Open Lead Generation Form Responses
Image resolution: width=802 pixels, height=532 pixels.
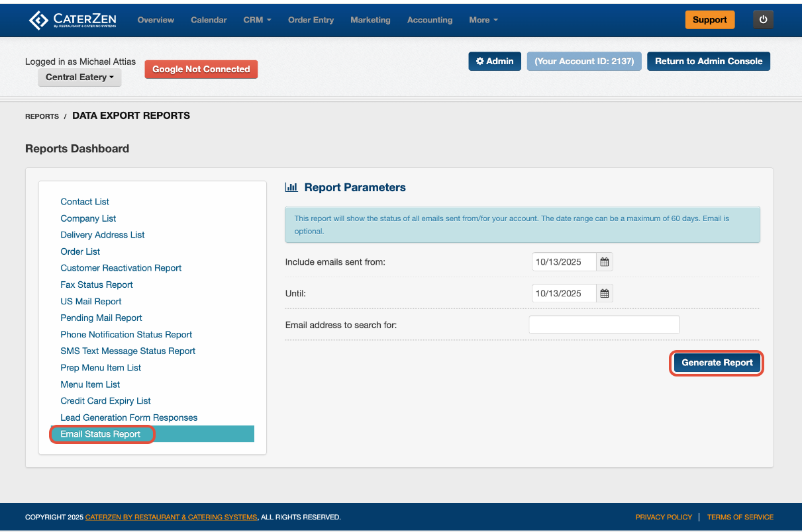tap(129, 418)
